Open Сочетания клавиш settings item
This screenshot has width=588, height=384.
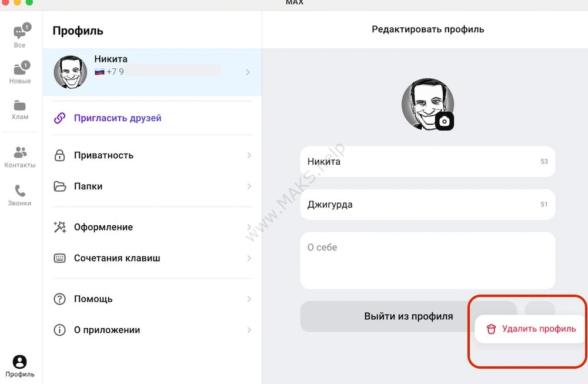117,258
